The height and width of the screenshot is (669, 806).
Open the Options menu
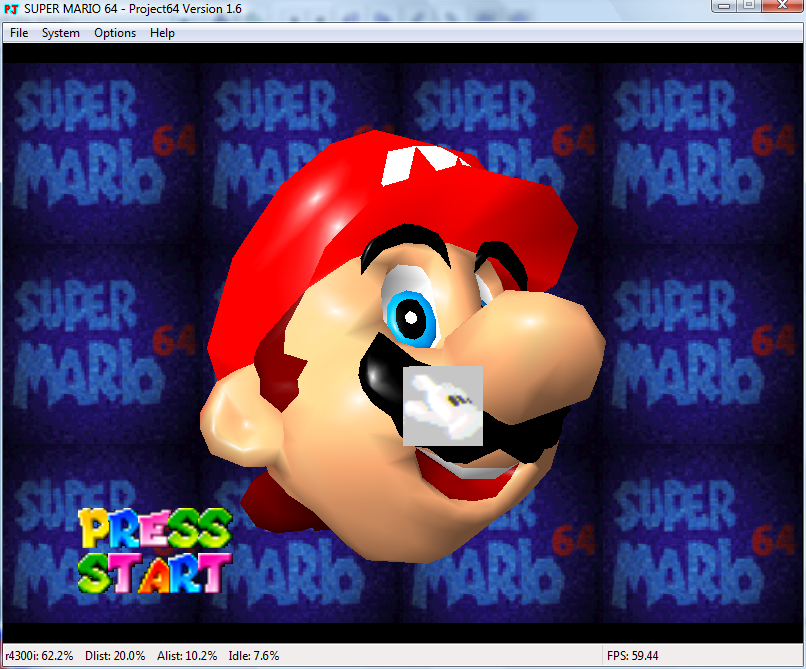tap(115, 33)
